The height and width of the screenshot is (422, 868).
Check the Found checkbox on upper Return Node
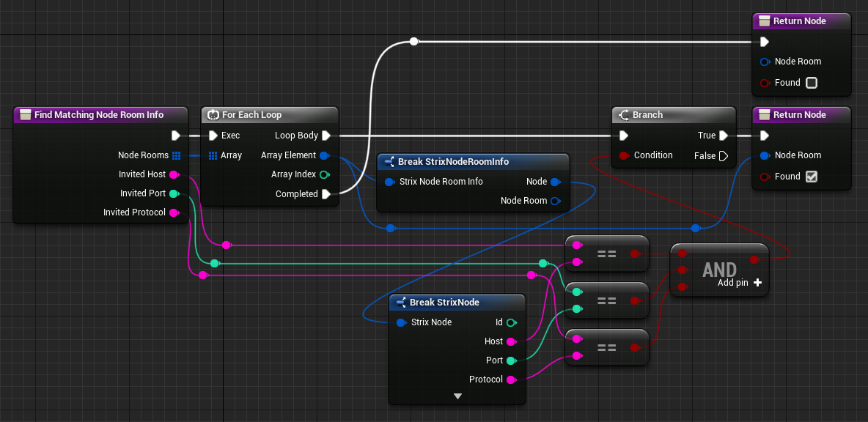pos(812,83)
